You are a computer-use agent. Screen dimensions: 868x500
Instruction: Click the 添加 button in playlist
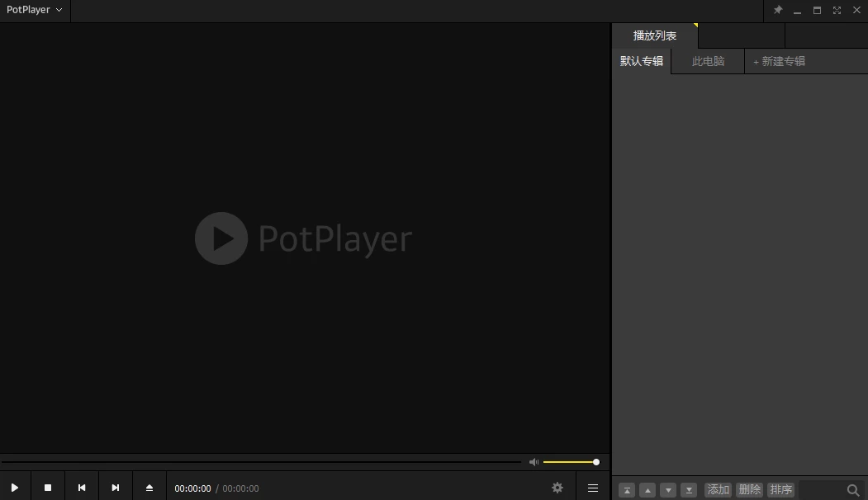pyautogui.click(x=718, y=490)
